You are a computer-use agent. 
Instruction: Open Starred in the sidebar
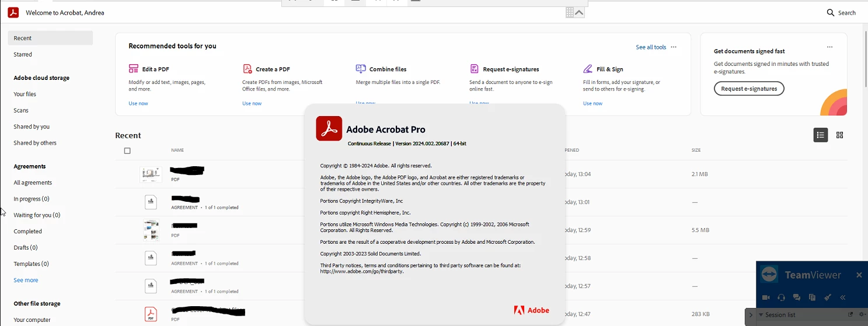pos(23,54)
